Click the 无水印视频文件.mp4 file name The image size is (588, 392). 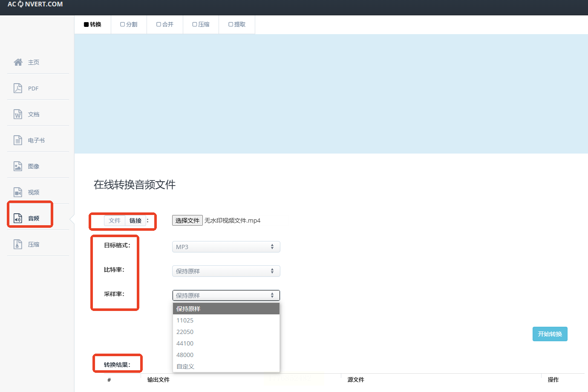(232, 221)
